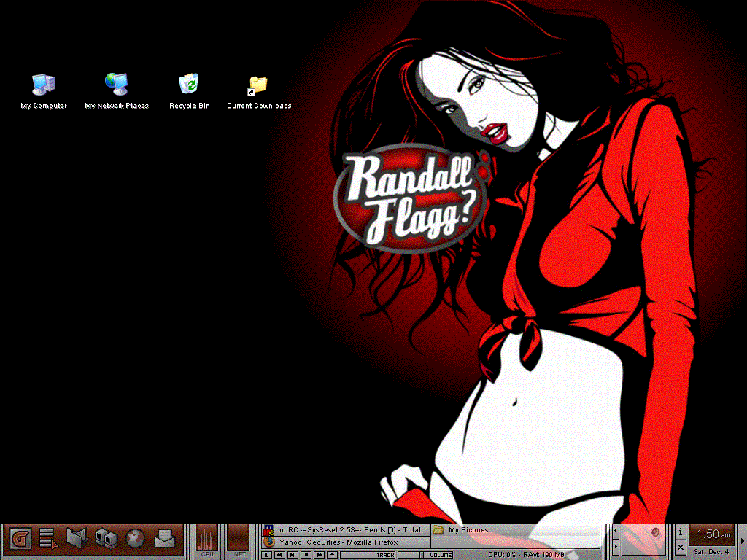Image resolution: width=747 pixels, height=560 pixels.
Task: Open the list menu launcher icon
Action: (48, 539)
